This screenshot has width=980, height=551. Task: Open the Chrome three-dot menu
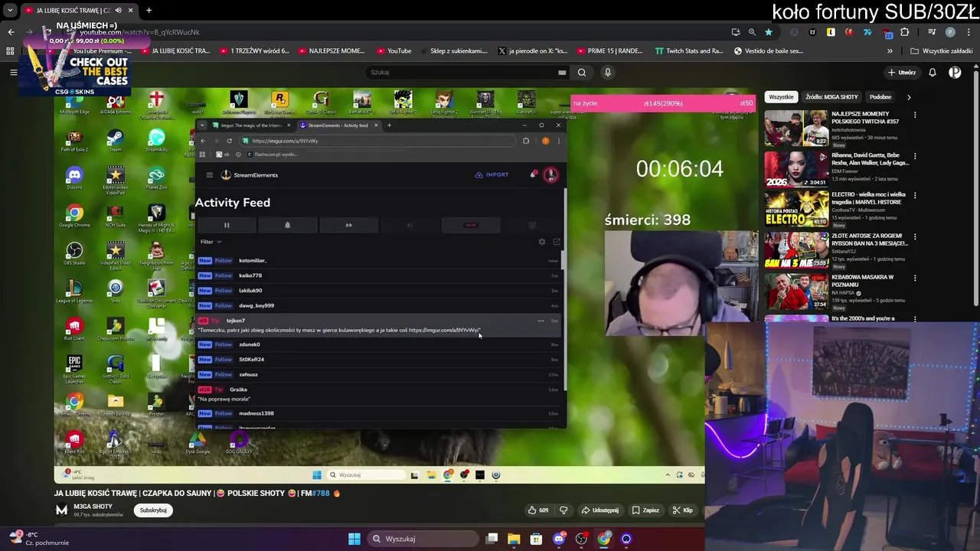(x=969, y=32)
